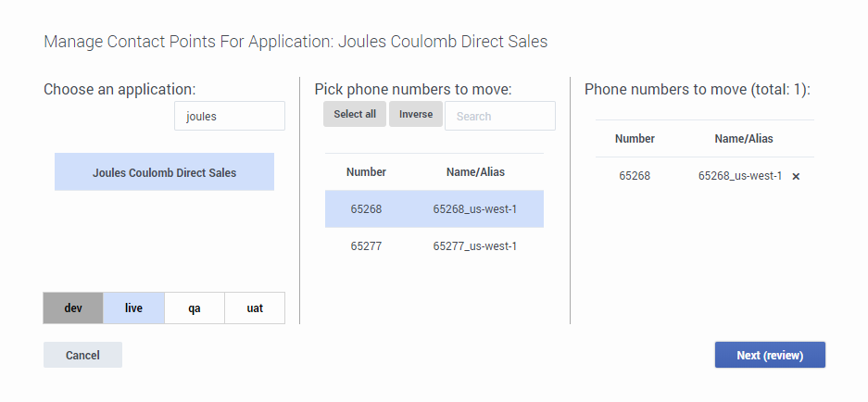Viewport: 868px width, 402px height.
Task: Click Cancel to close the dialog
Action: [x=82, y=356]
